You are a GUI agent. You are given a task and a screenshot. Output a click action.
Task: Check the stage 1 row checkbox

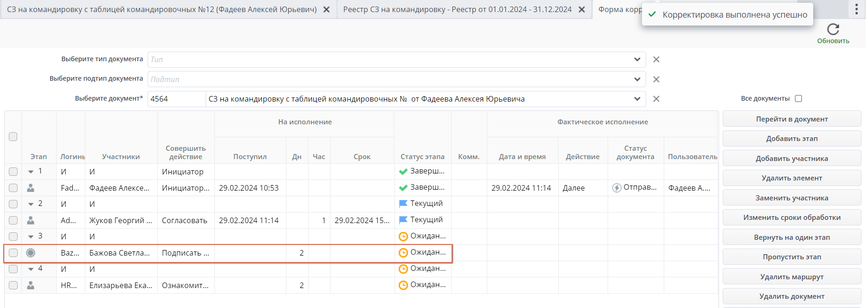point(13,172)
